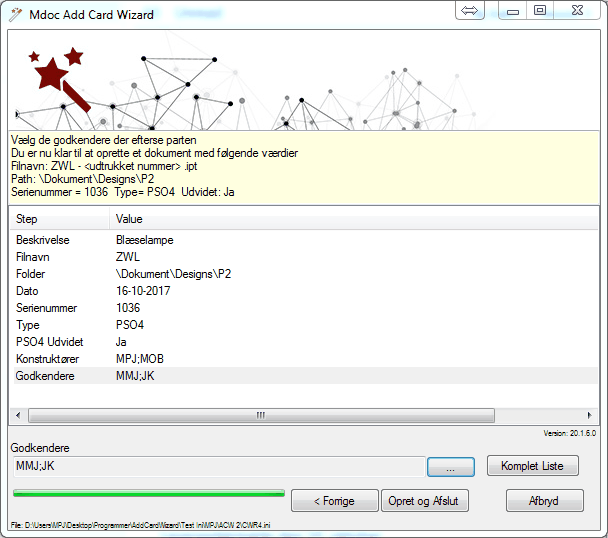Click the list's right scroll arrow

coord(592,415)
